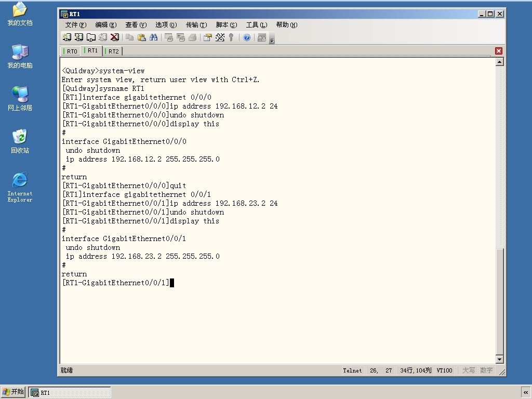
Task: Click the grayed Print icon
Action: click(x=192, y=37)
